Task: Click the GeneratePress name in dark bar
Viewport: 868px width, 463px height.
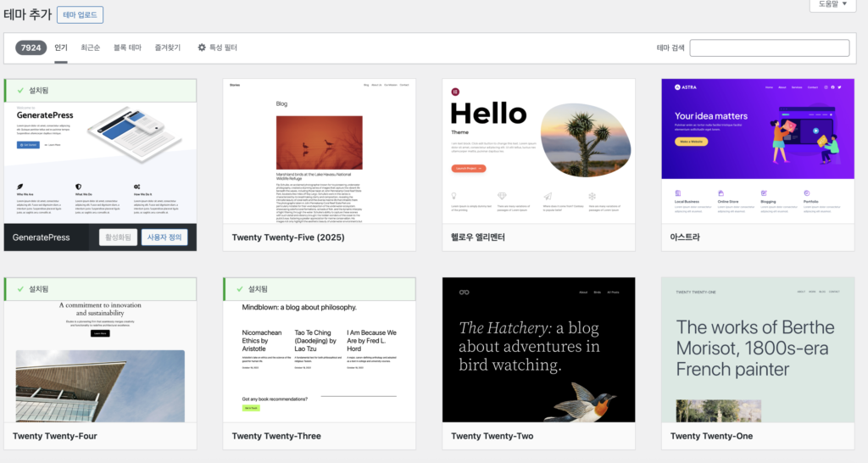Action: click(x=41, y=237)
